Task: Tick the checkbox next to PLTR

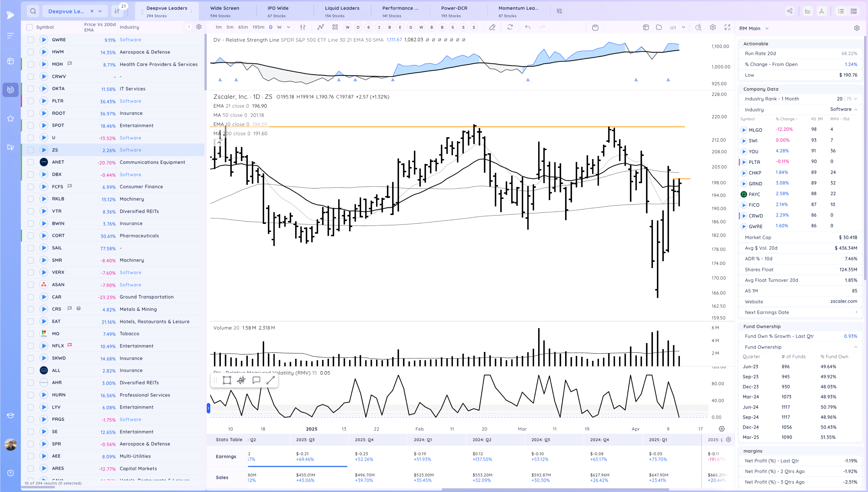Action: click(30, 101)
